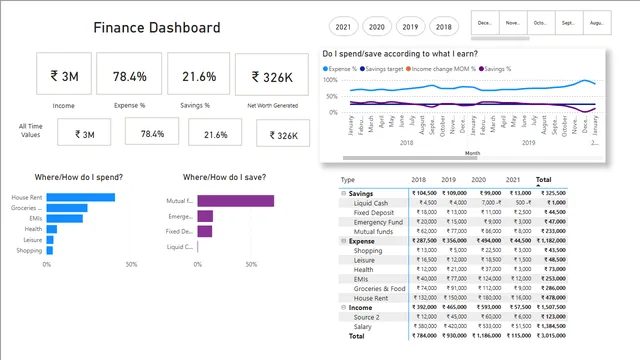
Task: Click the 78.4% Expense % card
Action: (x=129, y=73)
